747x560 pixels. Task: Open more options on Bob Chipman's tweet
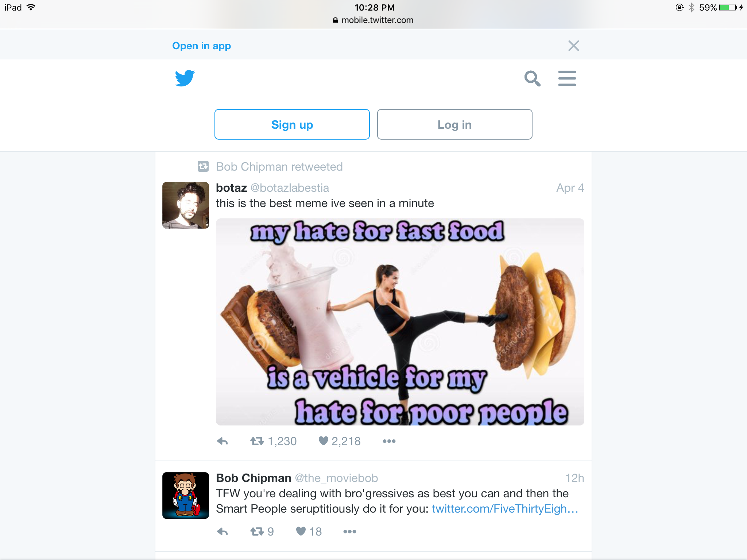[x=350, y=532]
